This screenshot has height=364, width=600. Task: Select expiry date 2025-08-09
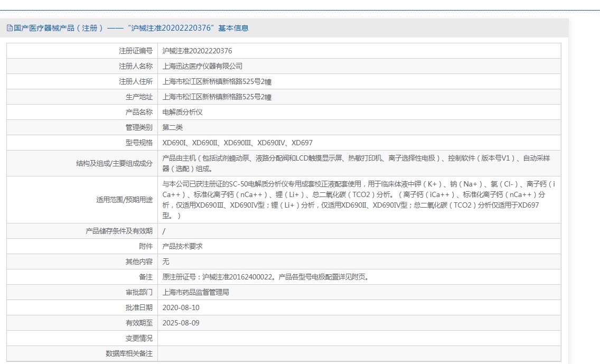coord(181,323)
